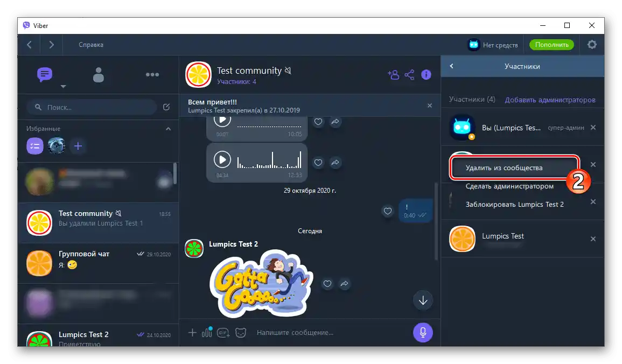Open the GIF picker
The height and width of the screenshot is (364, 622).
(223, 333)
